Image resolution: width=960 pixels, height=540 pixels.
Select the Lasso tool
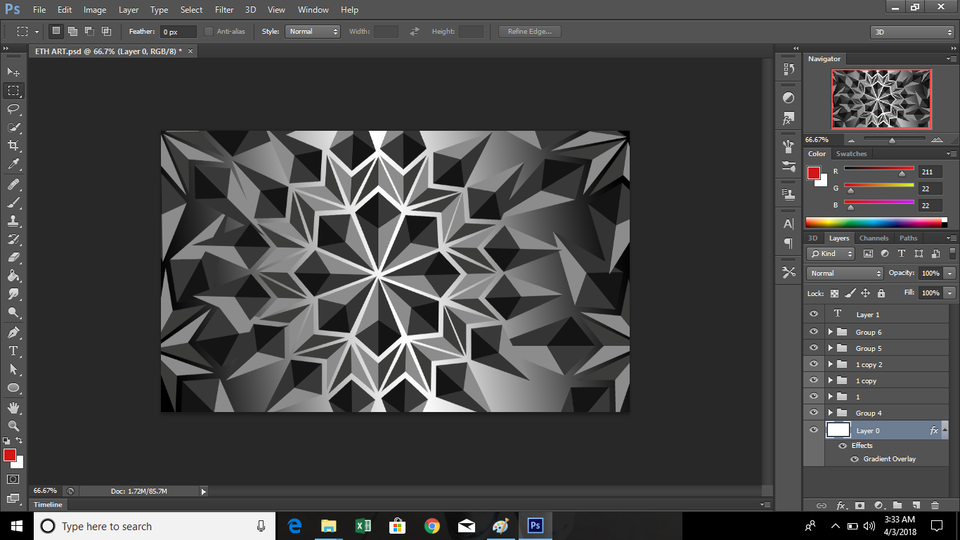point(14,109)
